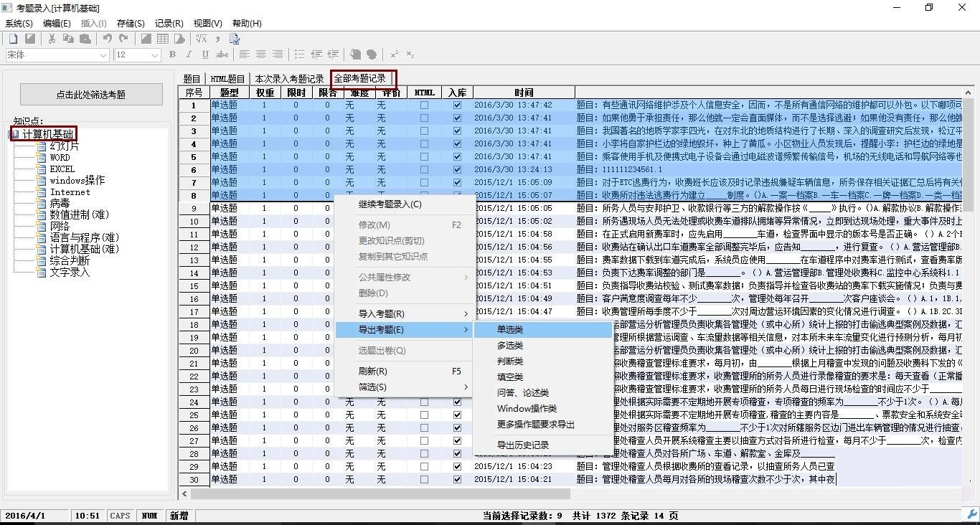Enable the HTML checkbox on row 9

[x=424, y=208]
